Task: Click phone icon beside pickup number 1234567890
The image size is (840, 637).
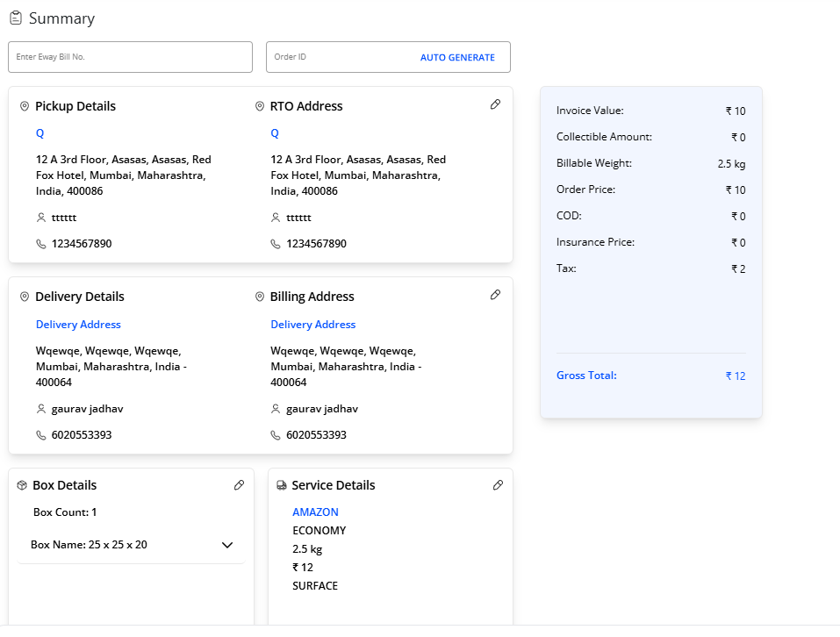Action: tap(40, 244)
